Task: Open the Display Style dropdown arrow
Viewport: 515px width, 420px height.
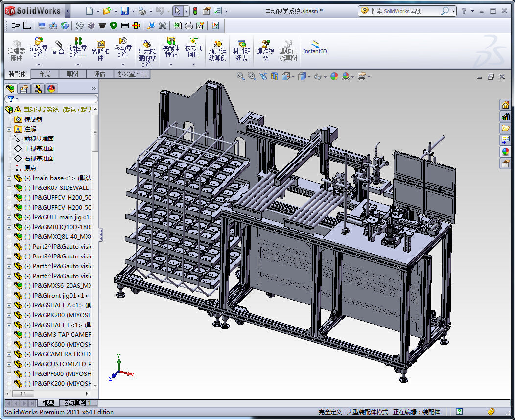Action: (x=309, y=77)
